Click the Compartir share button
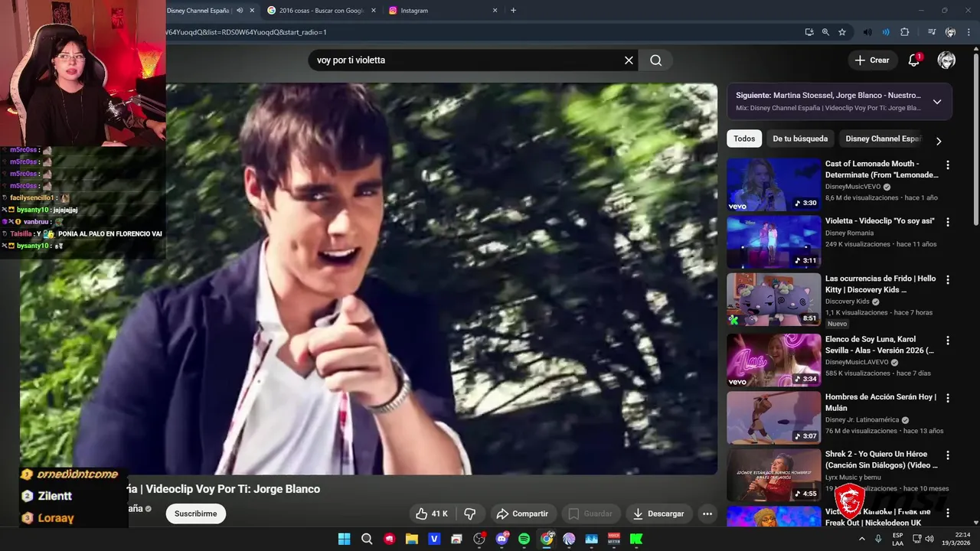This screenshot has width=980, height=551. (522, 514)
